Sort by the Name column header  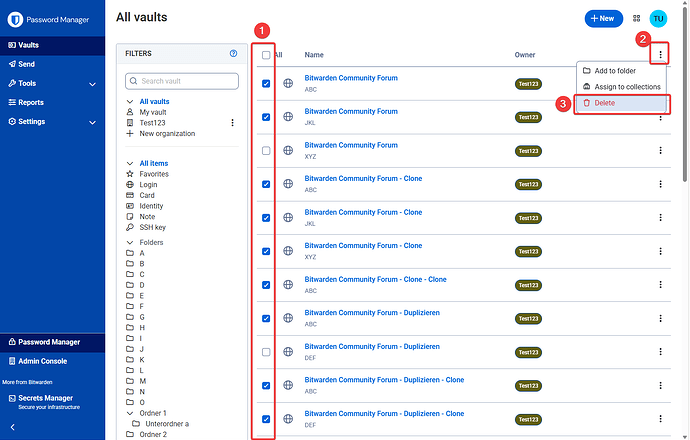(314, 55)
